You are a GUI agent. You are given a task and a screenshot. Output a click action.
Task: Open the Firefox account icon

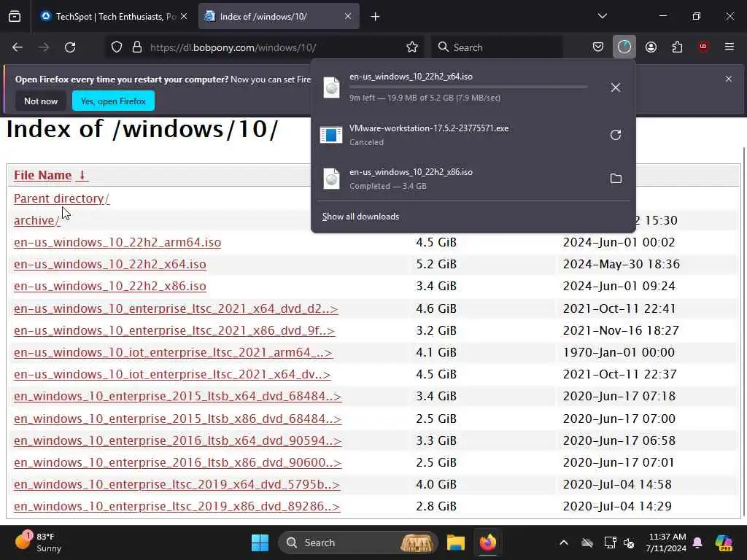[651, 47]
